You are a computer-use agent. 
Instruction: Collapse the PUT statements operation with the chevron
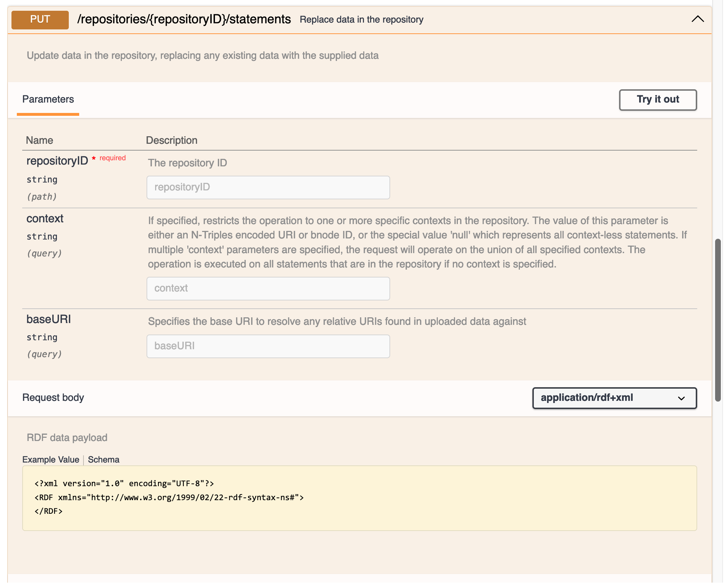pyautogui.click(x=697, y=19)
